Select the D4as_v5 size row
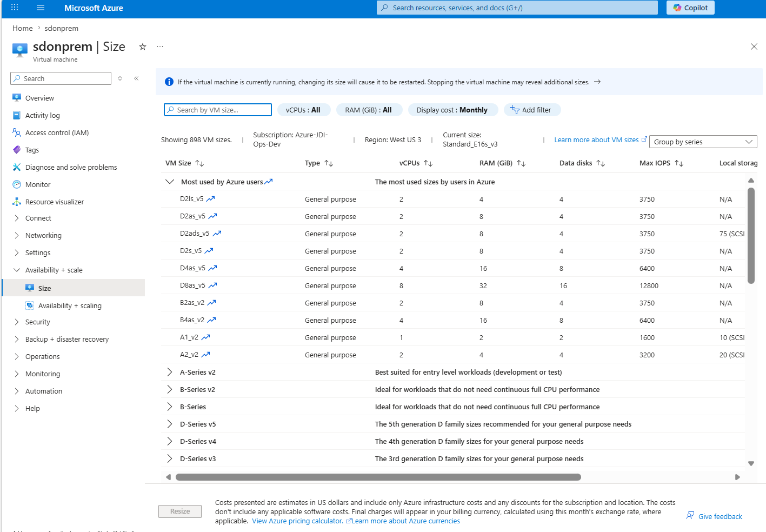The width and height of the screenshot is (766, 532). (x=453, y=268)
